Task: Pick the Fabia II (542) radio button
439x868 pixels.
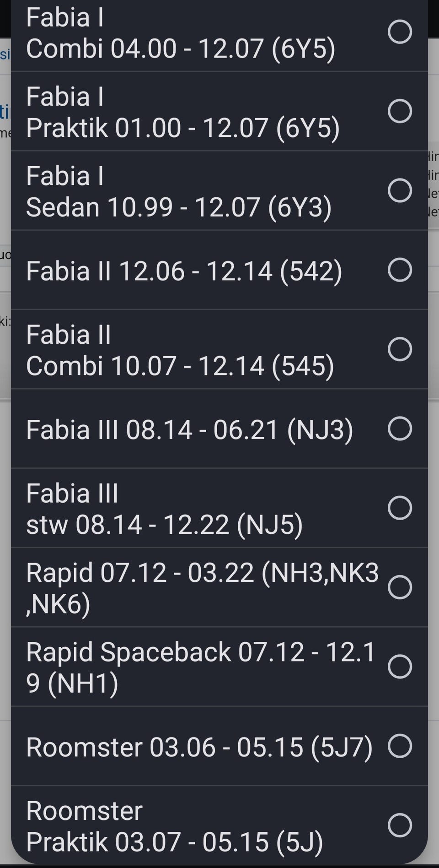Action: click(400, 270)
